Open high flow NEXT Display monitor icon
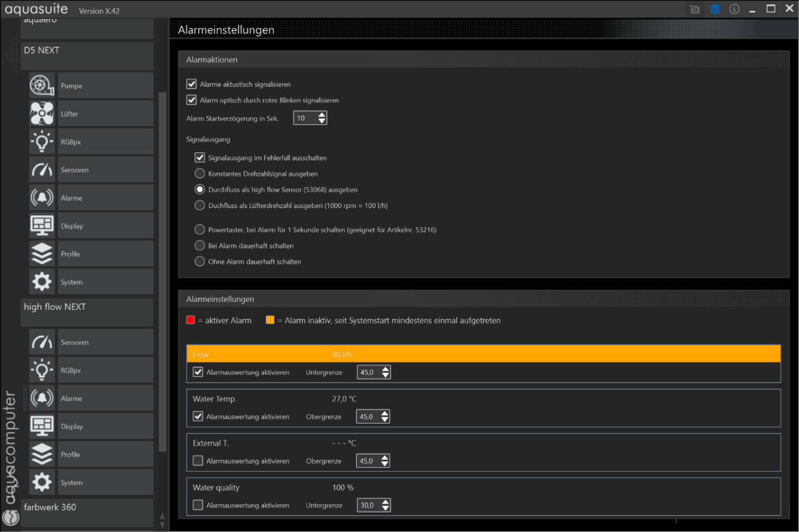The width and height of the screenshot is (799, 532). (x=42, y=426)
